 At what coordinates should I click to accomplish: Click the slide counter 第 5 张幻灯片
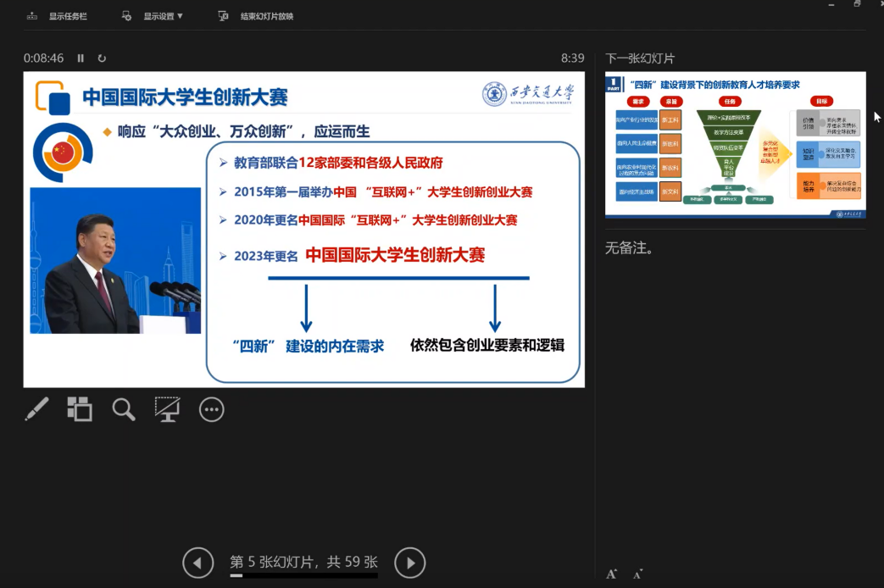[303, 562]
